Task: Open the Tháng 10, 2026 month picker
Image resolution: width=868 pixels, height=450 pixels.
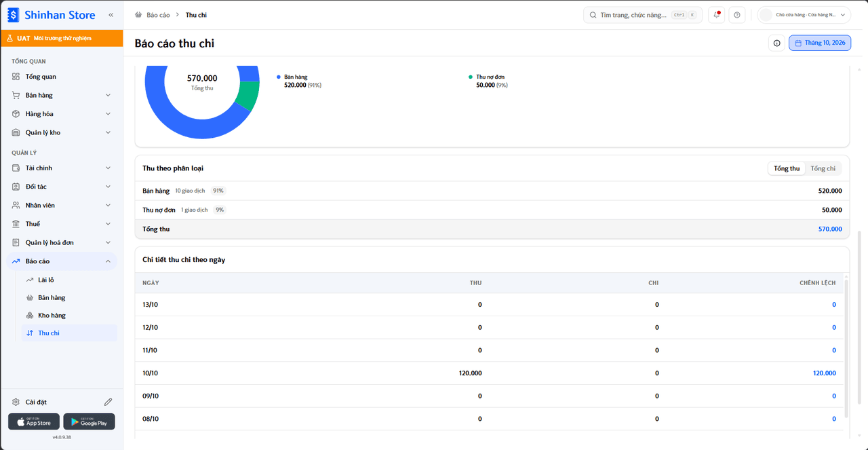Action: (820, 43)
